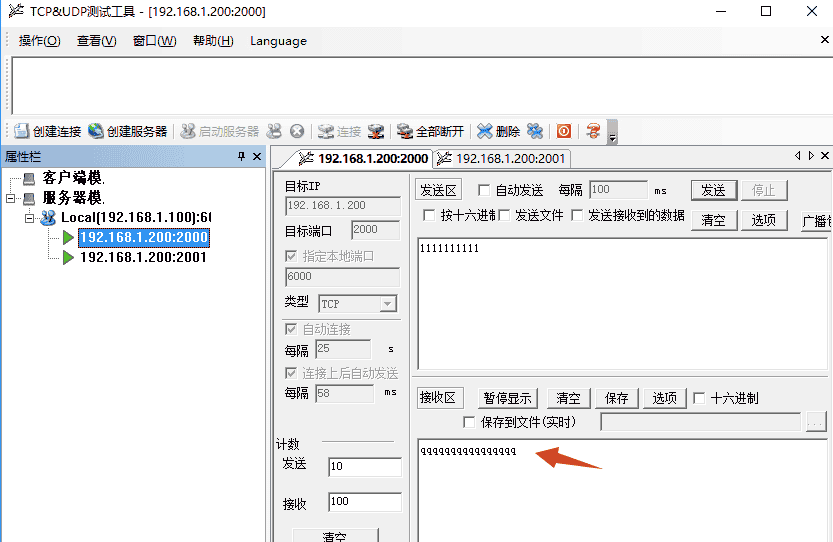Select the 客户端模式 tree item
Image resolution: width=833 pixels, height=542 pixels.
[x=73, y=177]
